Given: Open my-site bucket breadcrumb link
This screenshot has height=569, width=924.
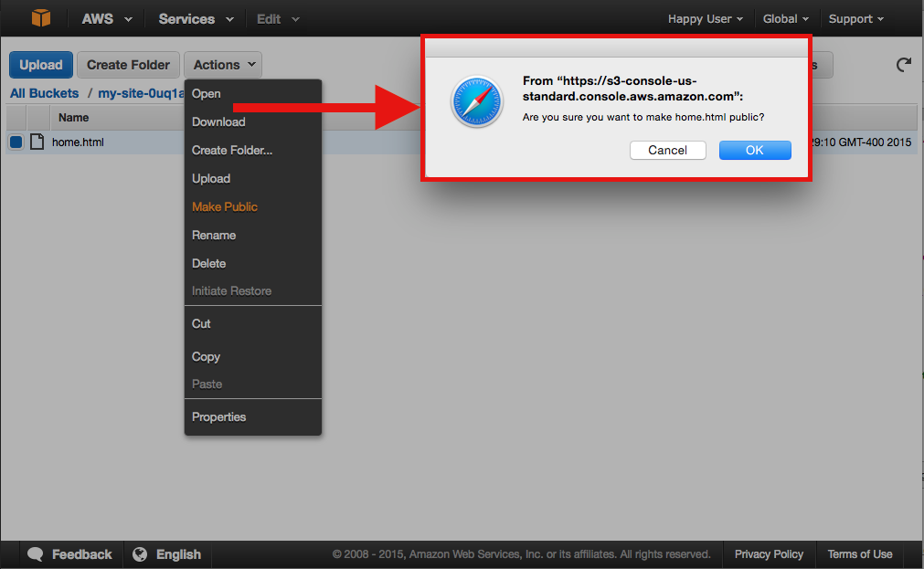Looking at the screenshot, I should pyautogui.click(x=141, y=93).
